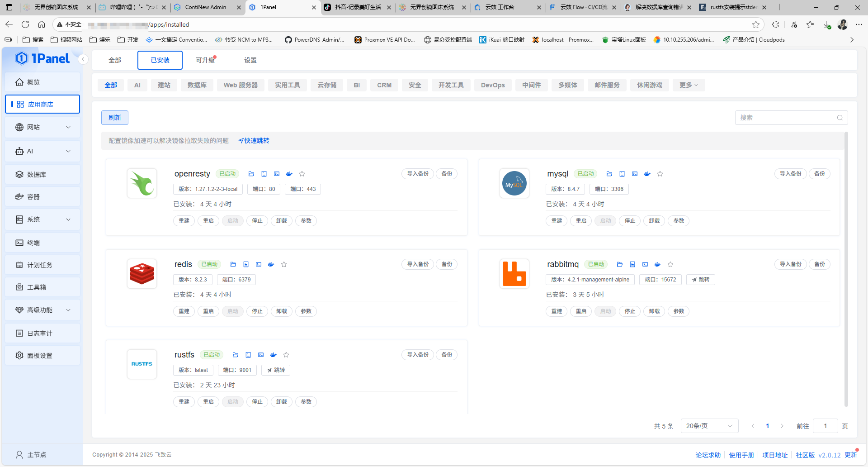Click the 1Panel logo

coord(43,58)
